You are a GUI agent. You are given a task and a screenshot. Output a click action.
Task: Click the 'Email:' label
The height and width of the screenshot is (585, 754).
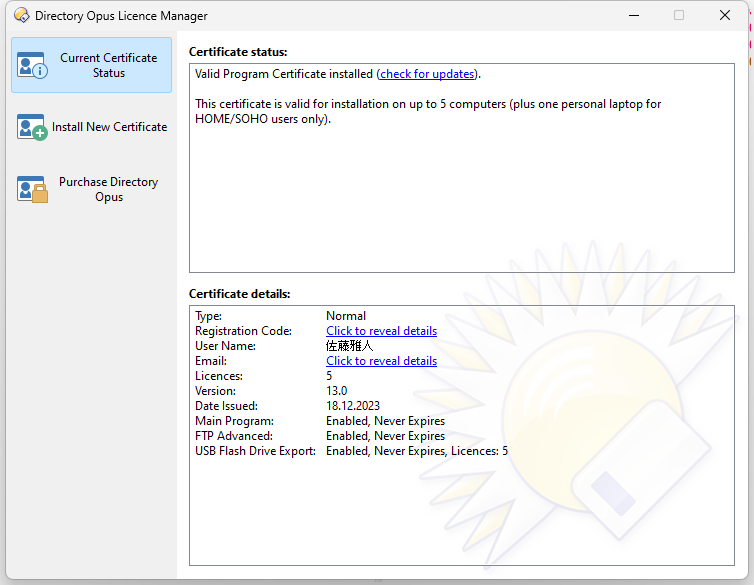coord(211,361)
